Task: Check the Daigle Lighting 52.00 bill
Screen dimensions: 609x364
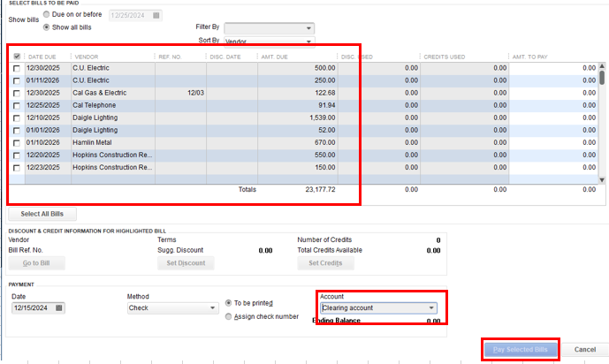Action: [x=16, y=131]
